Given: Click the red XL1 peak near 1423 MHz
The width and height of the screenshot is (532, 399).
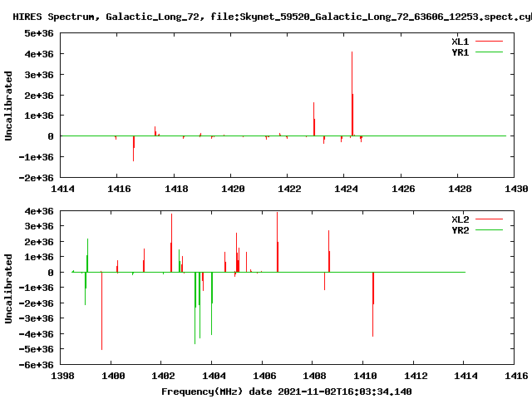Looking at the screenshot, I should (314, 119).
